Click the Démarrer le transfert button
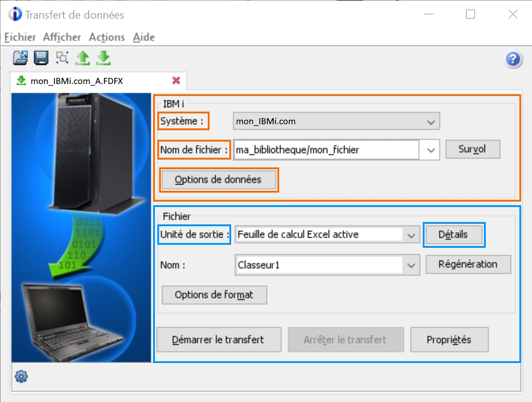Viewport: 532px width, 402px height. tap(219, 339)
